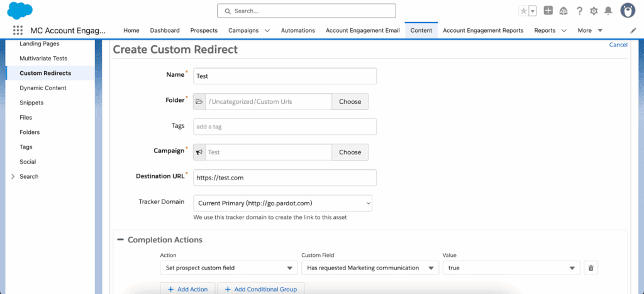Expand the Search item in sidebar
Image resolution: width=644 pixels, height=294 pixels.
[x=13, y=176]
